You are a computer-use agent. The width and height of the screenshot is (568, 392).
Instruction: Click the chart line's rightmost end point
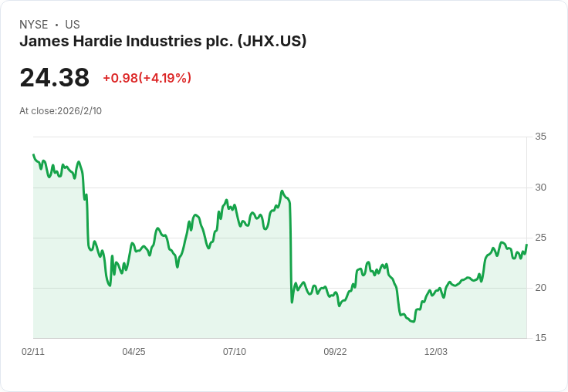(x=526, y=245)
